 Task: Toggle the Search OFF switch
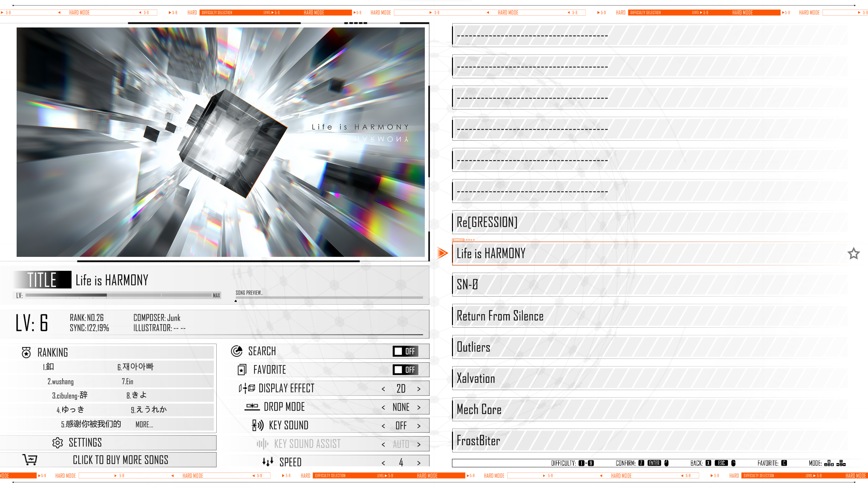406,351
